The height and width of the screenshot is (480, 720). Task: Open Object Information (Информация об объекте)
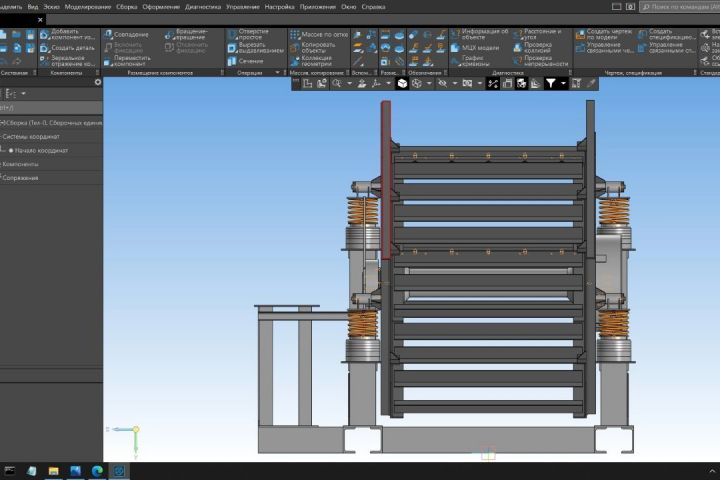coord(482,34)
